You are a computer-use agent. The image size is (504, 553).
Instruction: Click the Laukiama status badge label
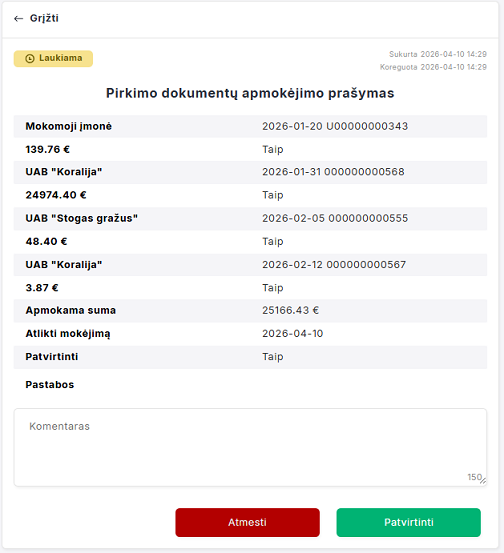(61, 58)
